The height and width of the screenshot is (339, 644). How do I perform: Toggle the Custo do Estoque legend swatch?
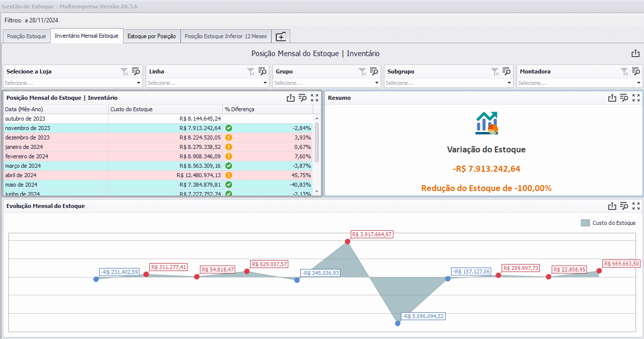point(585,223)
